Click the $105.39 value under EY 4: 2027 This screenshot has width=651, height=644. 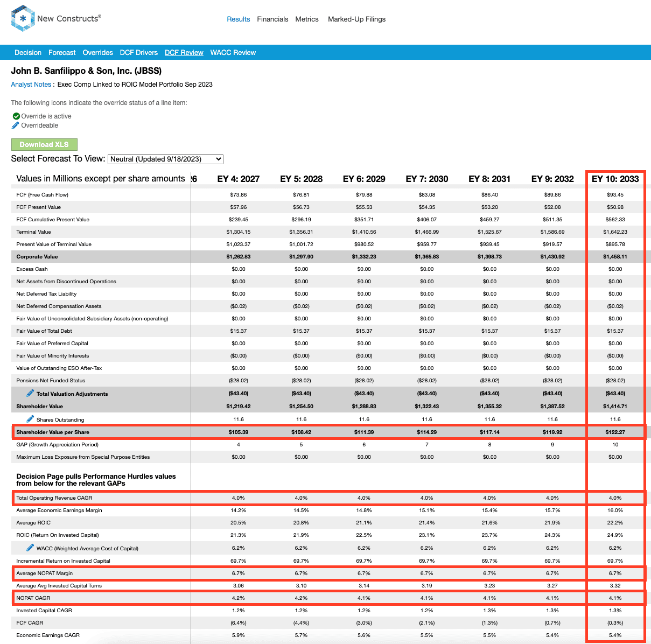coord(239,432)
